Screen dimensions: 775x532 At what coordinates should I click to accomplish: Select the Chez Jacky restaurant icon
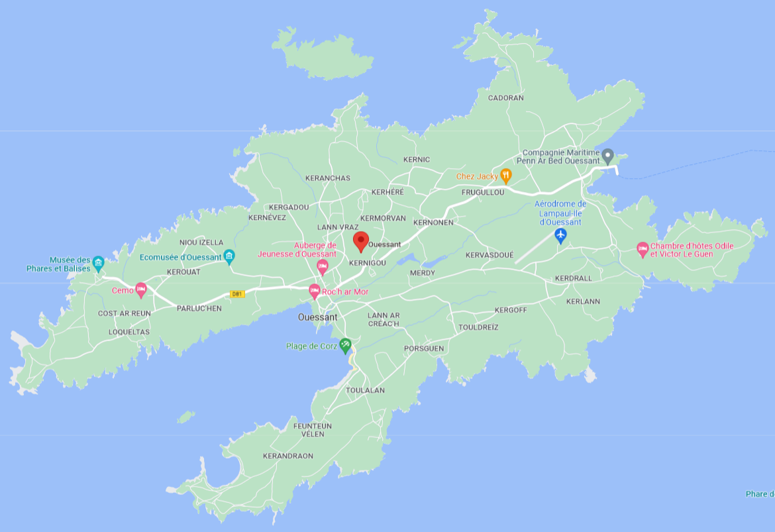click(x=506, y=176)
